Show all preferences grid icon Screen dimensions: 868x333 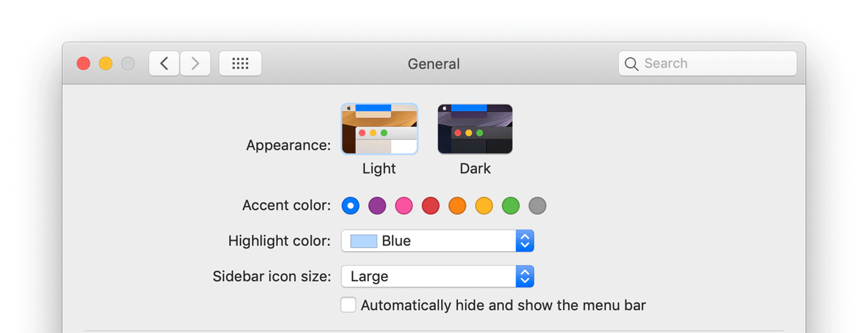[x=240, y=63]
